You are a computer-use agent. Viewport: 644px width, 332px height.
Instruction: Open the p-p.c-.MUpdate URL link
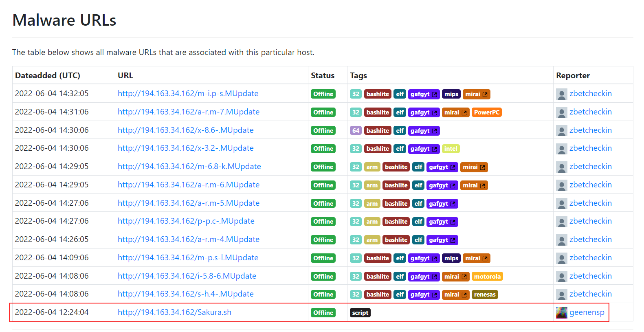186,221
